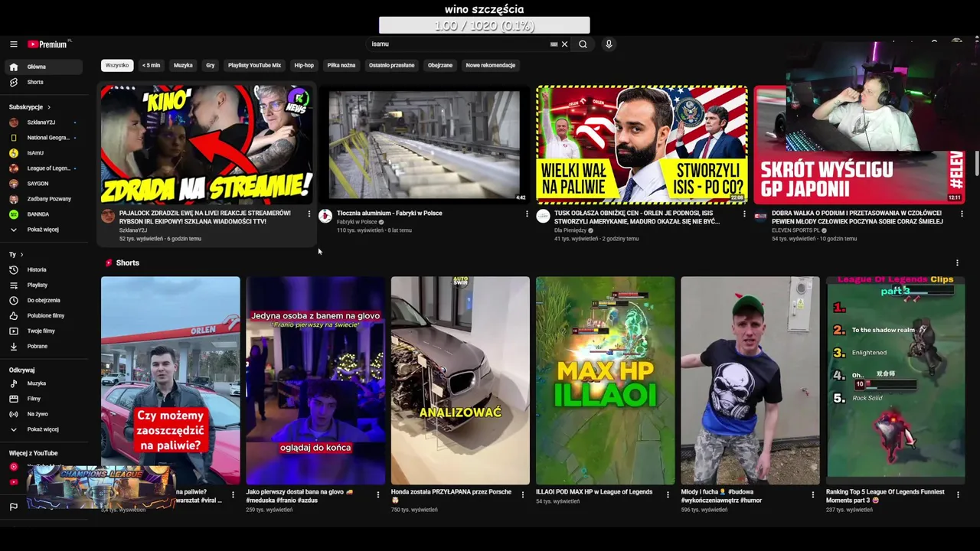This screenshot has width=980, height=551.
Task: Open the SAYGON subscription channel
Action: (x=44, y=184)
